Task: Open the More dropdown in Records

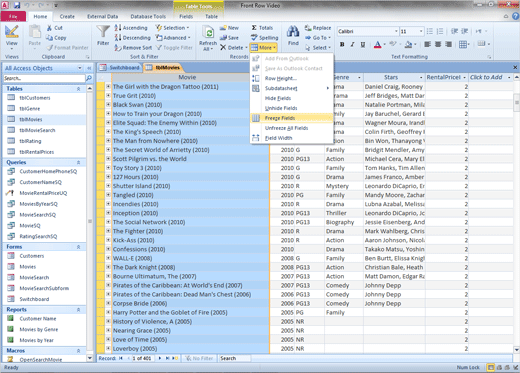Action: (264, 48)
